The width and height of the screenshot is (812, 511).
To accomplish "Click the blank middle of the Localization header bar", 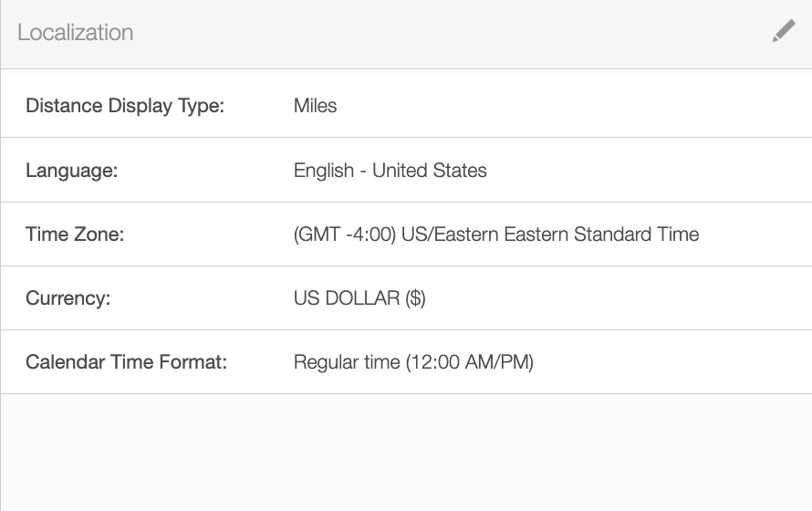I will 438,33.
